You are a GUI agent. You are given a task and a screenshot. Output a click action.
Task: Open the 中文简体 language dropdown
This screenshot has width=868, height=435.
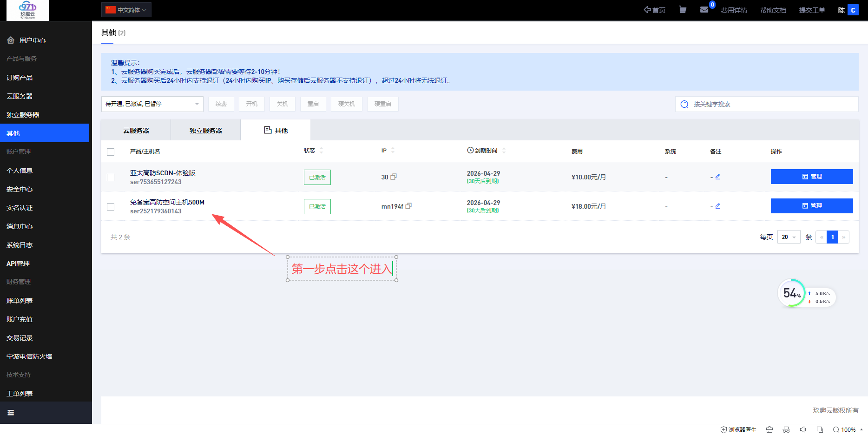pos(126,10)
